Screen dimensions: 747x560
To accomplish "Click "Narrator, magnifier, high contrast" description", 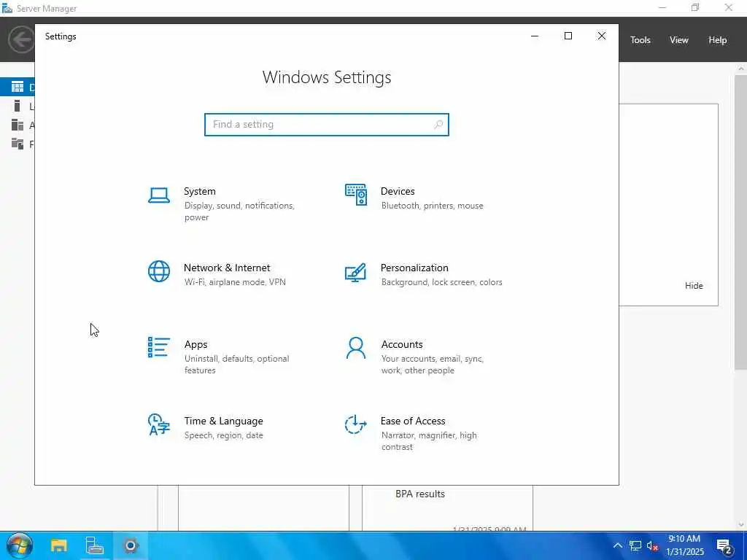I will pyautogui.click(x=429, y=441).
